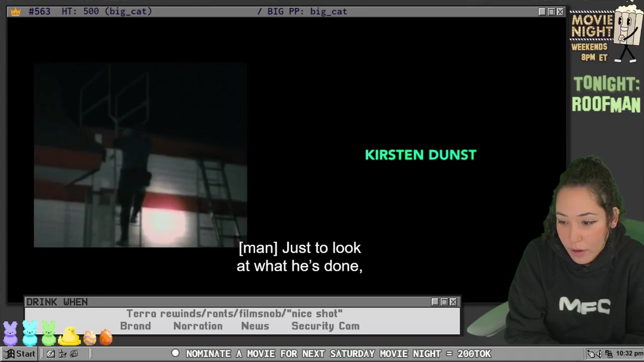Click the 'Narration' drink rule
Screen dimensions: 644x362
click(198, 326)
